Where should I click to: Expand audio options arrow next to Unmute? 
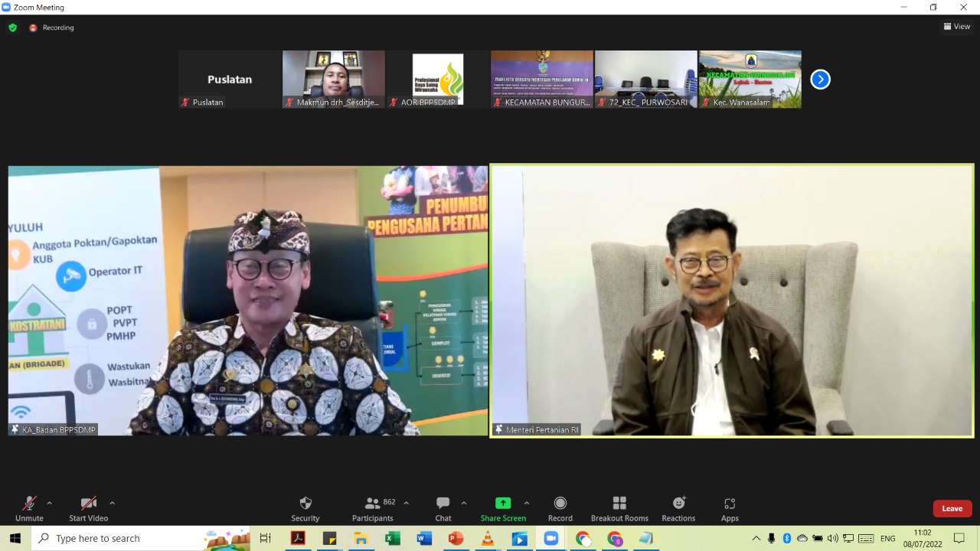50,503
